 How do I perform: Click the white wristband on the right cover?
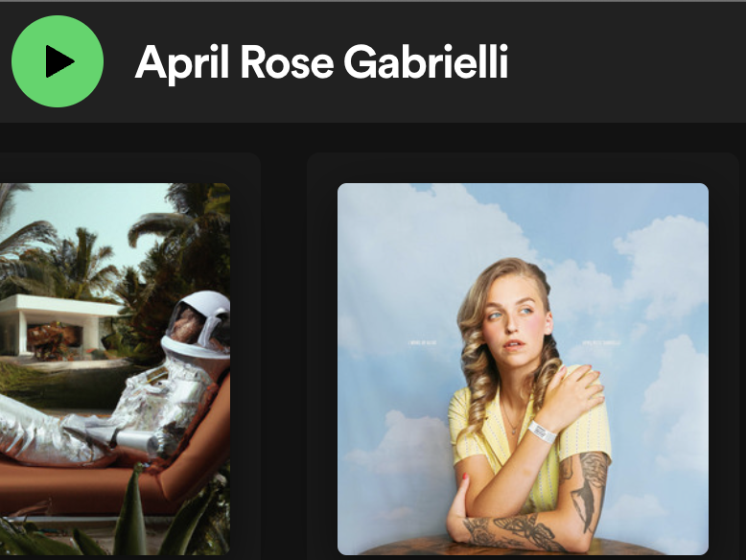coord(542,432)
